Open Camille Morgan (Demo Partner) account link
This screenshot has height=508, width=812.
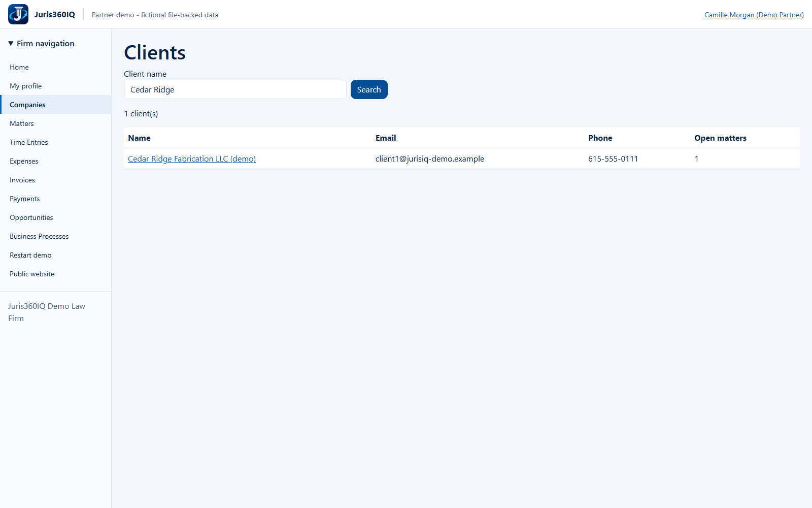coord(754,15)
